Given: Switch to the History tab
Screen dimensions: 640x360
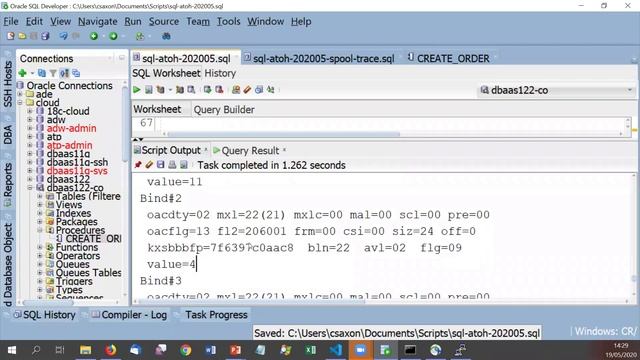Looking at the screenshot, I should coord(220,73).
